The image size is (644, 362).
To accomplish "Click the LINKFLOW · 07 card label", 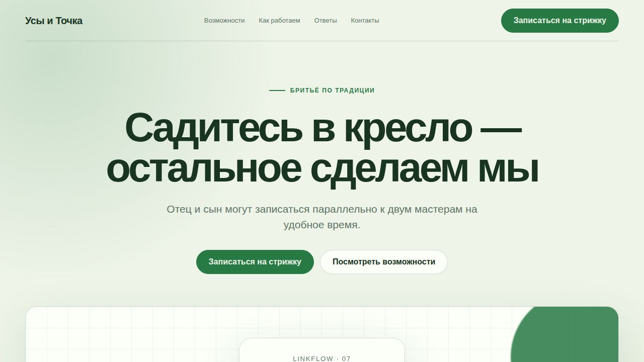I will point(322,358).
